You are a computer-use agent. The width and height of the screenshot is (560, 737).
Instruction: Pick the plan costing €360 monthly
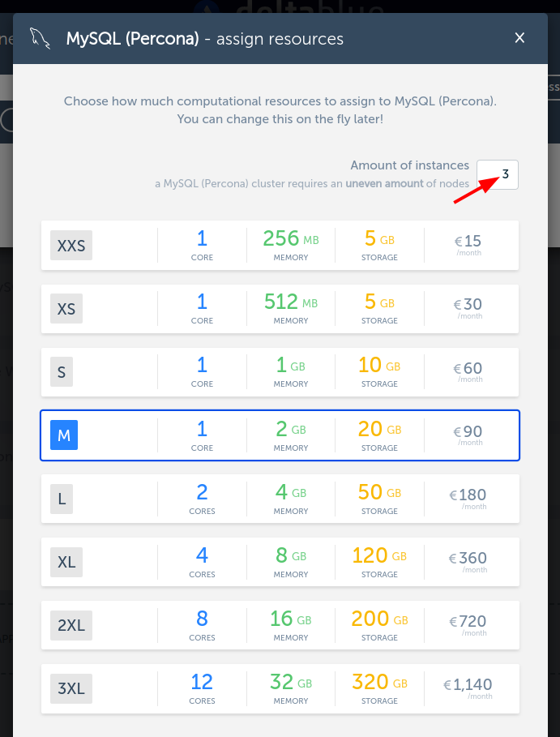tap(469, 561)
